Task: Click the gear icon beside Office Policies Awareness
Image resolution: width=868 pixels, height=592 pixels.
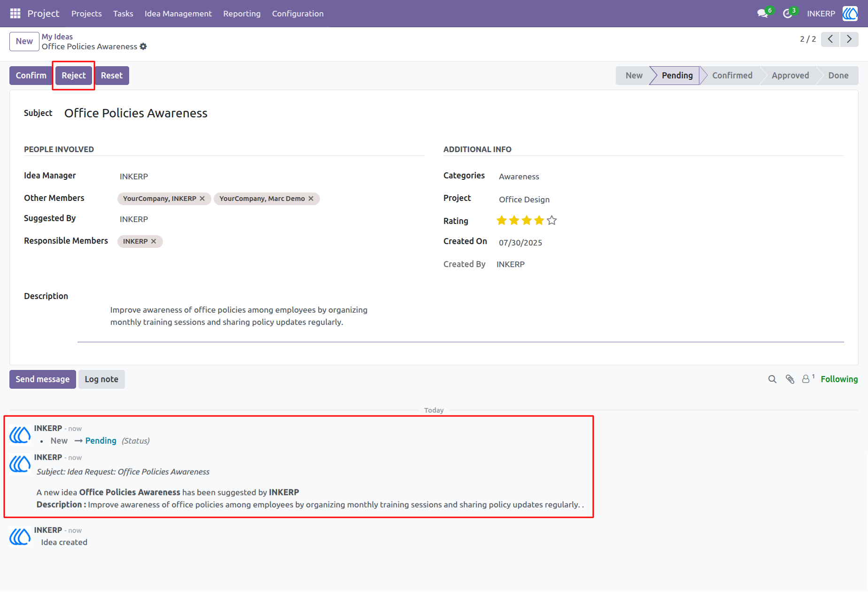Action: point(143,46)
